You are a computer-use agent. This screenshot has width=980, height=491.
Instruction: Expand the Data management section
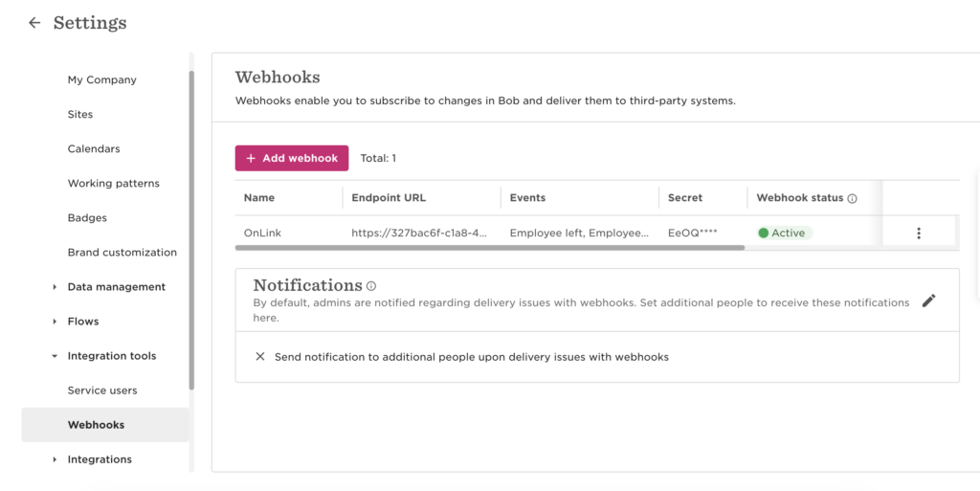tap(55, 287)
